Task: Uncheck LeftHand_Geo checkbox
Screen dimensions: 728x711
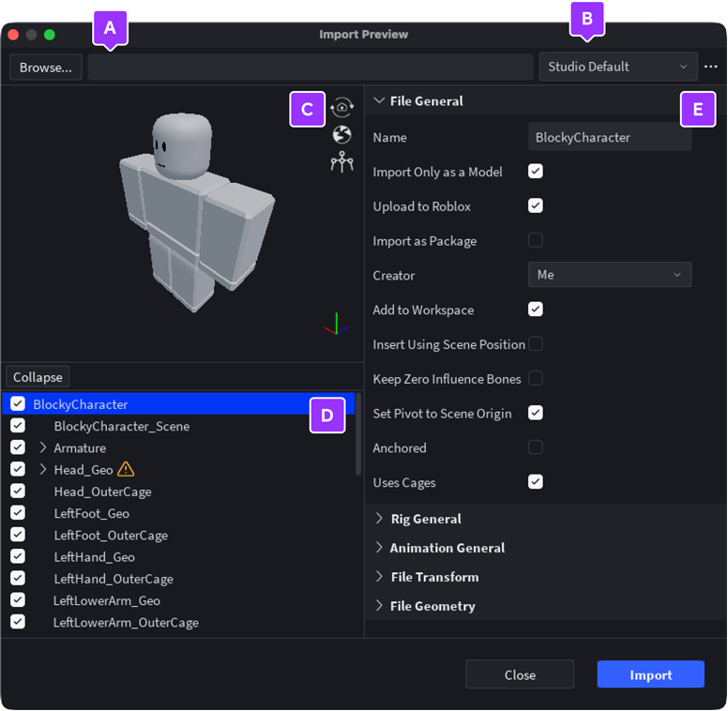Action: point(18,556)
